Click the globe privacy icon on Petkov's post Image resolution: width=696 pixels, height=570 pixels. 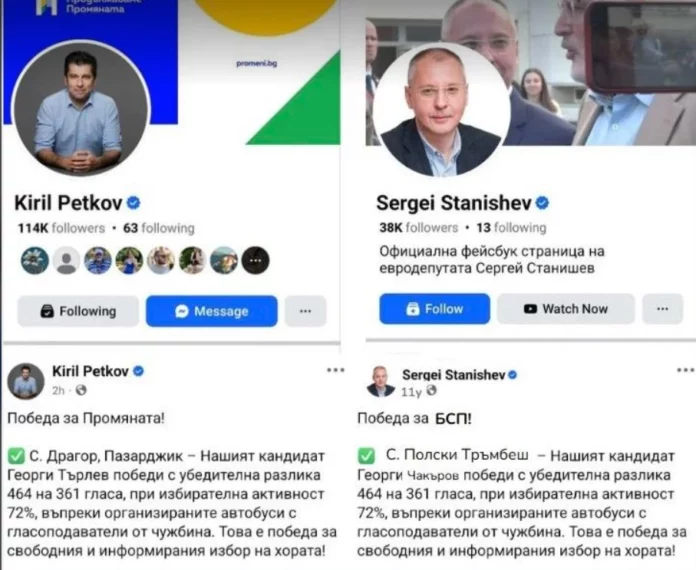click(81, 390)
